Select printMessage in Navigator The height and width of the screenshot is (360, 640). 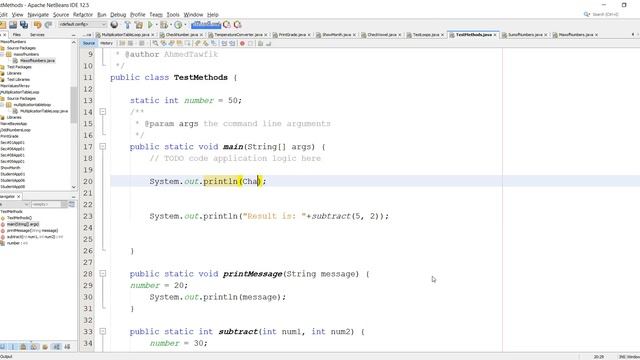32,231
